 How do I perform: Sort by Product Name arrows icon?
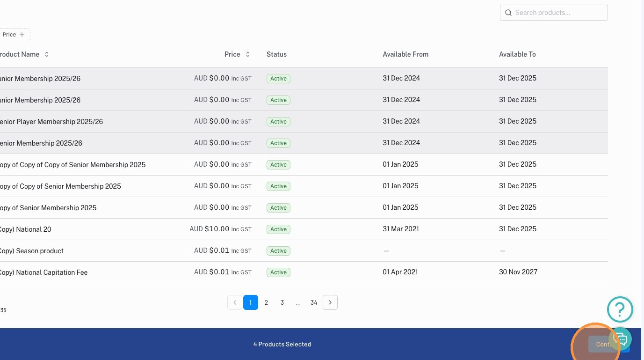(47, 54)
